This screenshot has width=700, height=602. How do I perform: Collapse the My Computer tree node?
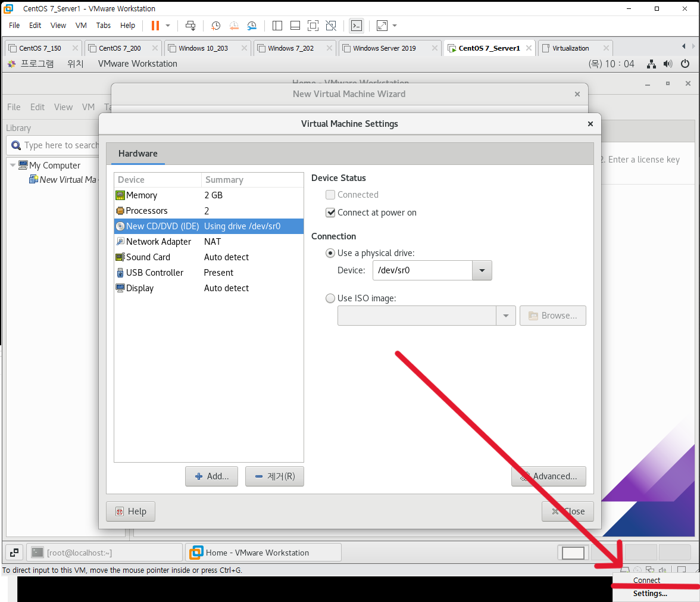point(12,166)
